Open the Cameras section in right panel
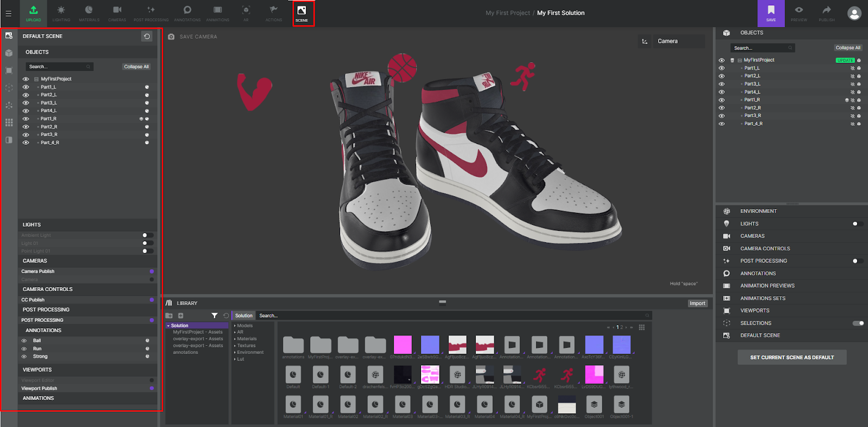Screen dimensions: 868x427 [792, 236]
